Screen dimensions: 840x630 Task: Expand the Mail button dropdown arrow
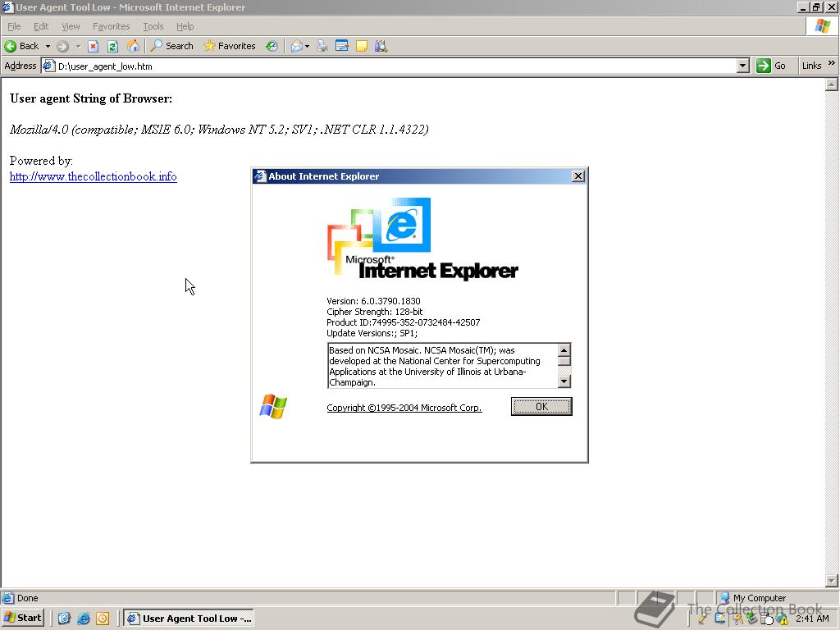pyautogui.click(x=307, y=46)
